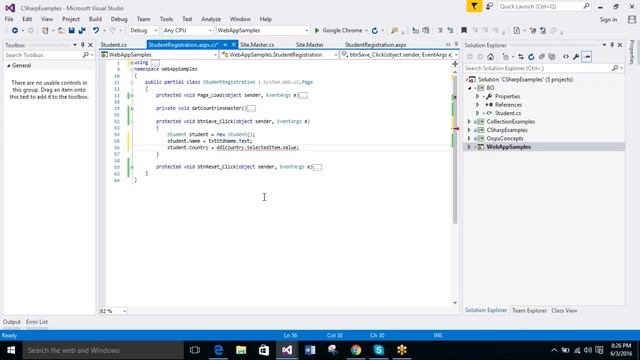Image resolution: width=640 pixels, height=360 pixels.
Task: Open the File menu
Action: [x=9, y=19]
